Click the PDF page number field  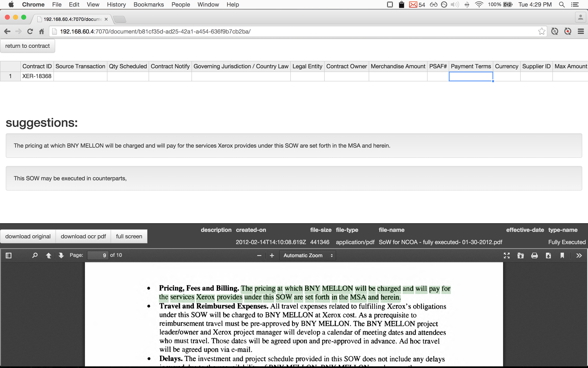[98, 255]
